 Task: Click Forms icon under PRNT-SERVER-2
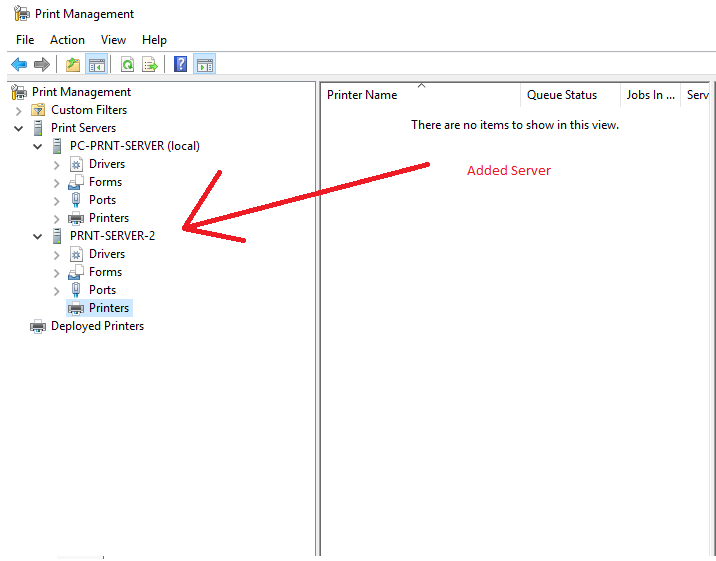click(x=76, y=272)
